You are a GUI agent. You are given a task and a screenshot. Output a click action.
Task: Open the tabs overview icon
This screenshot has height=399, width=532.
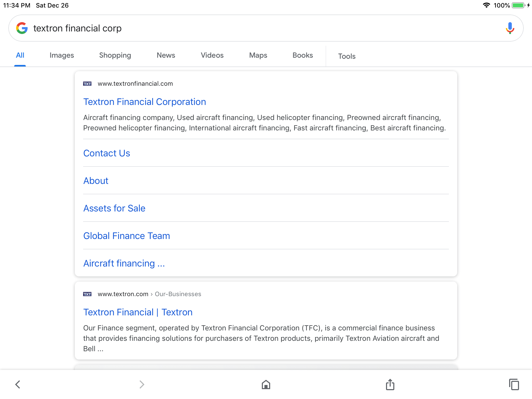coord(514,384)
